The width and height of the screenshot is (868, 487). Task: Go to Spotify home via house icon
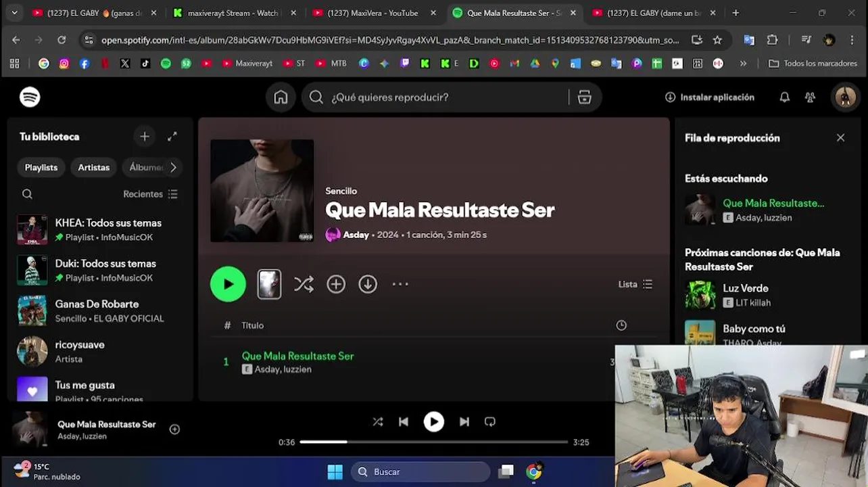[281, 97]
